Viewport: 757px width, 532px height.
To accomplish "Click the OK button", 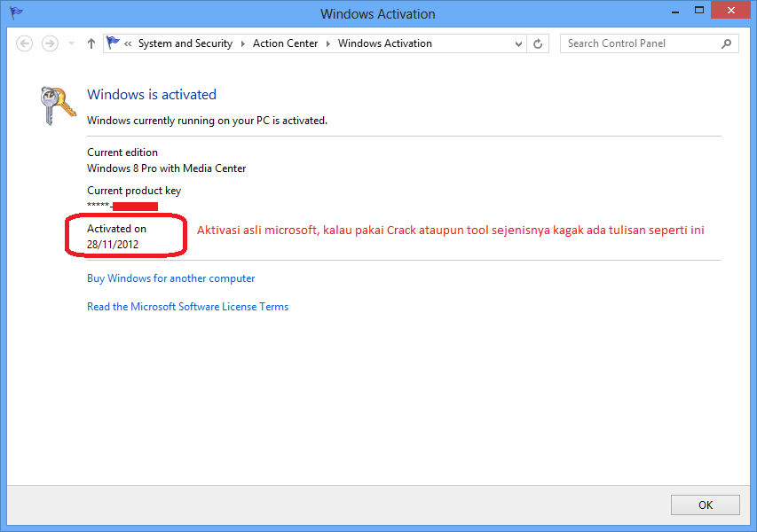I will (x=706, y=505).
